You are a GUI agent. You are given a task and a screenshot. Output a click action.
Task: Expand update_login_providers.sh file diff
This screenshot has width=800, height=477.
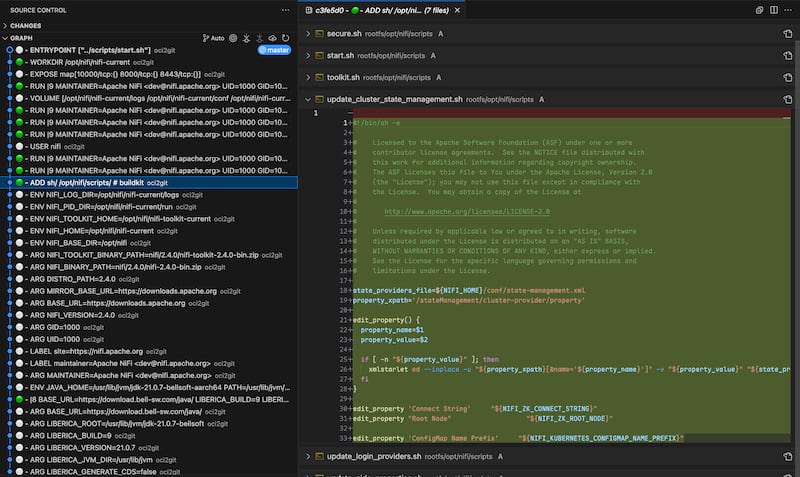pos(308,457)
